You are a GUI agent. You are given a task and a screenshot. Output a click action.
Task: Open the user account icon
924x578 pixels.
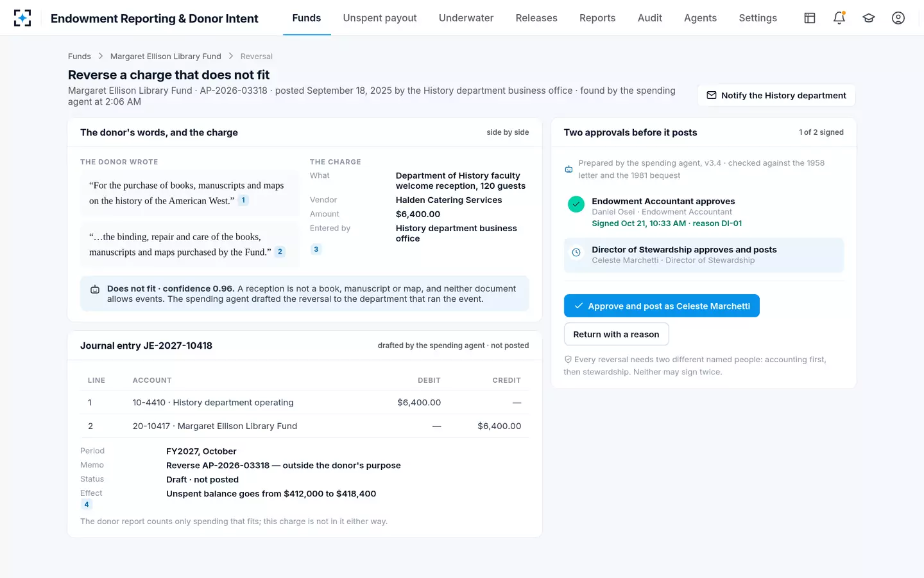click(898, 18)
